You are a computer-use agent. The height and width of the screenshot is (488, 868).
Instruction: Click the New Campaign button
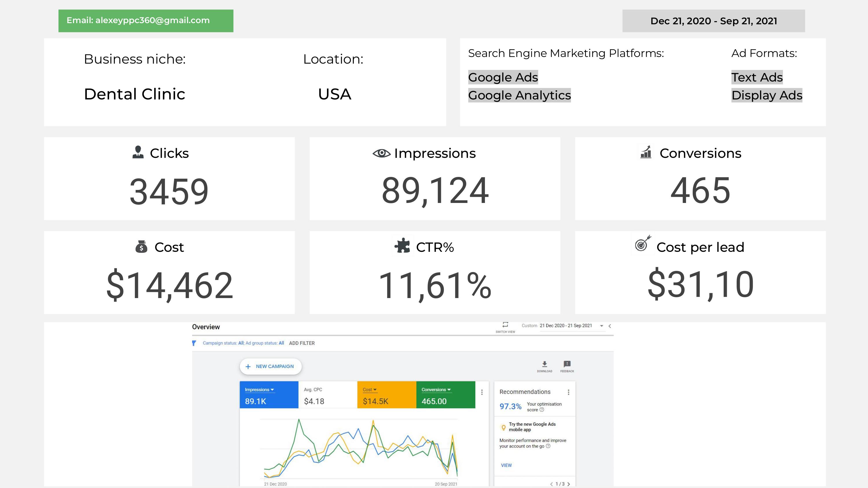tap(270, 366)
